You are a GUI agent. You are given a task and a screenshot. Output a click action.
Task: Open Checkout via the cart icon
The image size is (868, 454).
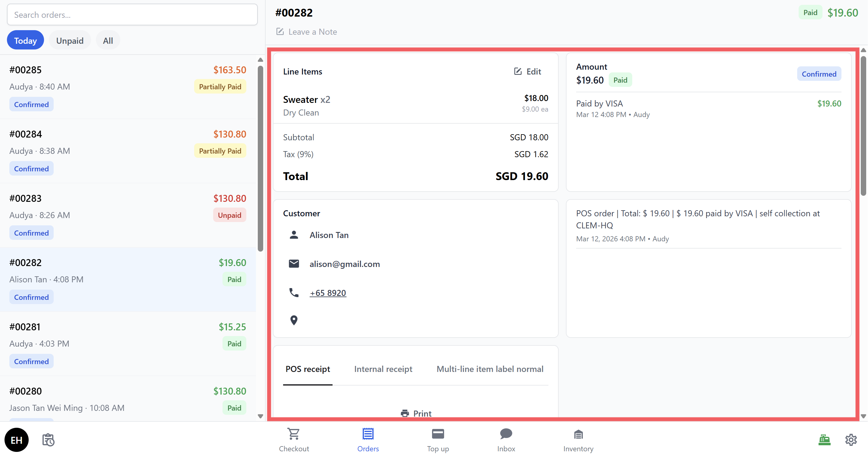pyautogui.click(x=293, y=434)
